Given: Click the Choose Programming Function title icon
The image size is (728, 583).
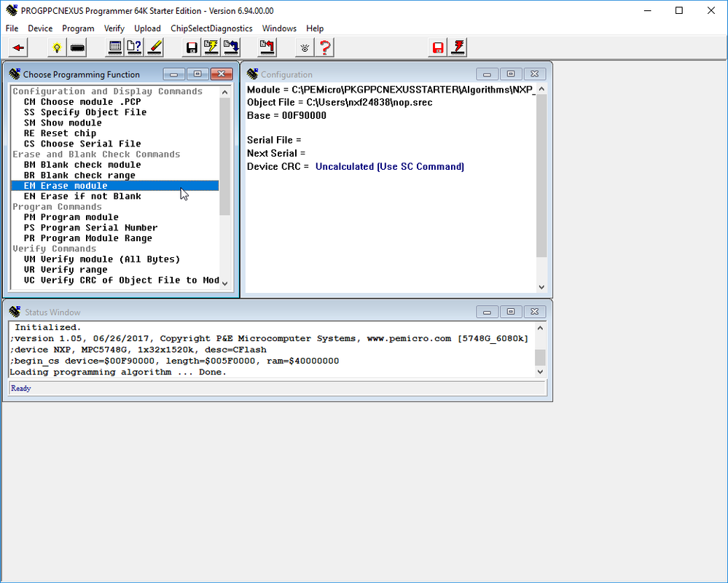Looking at the screenshot, I should 15,74.
